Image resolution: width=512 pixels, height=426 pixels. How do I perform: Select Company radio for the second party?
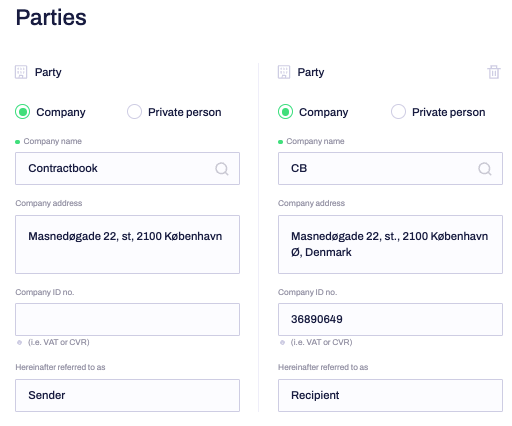click(x=285, y=112)
